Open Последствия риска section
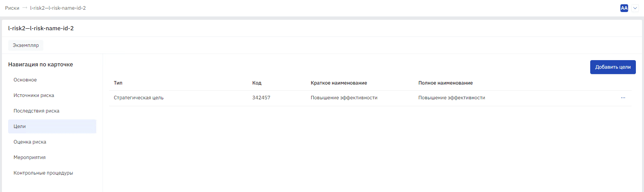Screen dimensions: 644x192 point(52,111)
